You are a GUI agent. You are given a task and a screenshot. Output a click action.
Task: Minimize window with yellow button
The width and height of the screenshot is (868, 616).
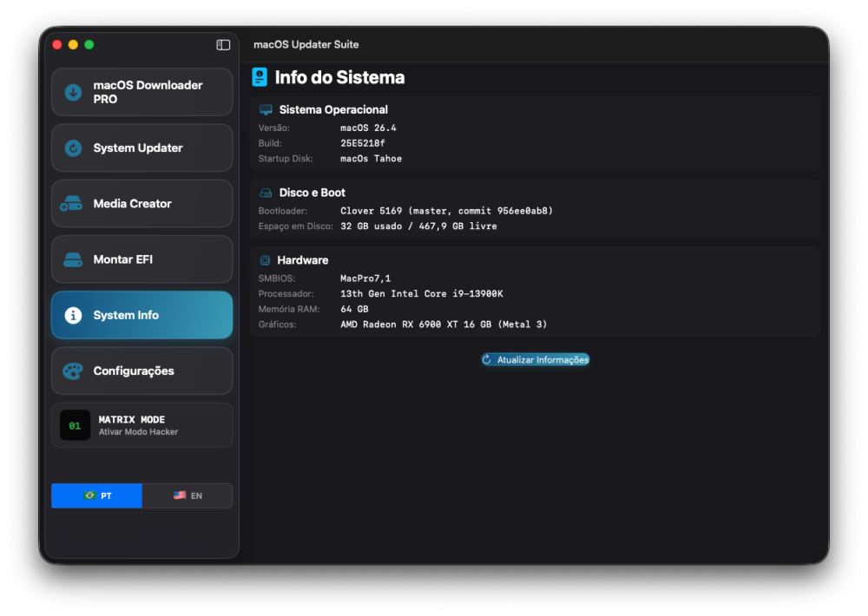(x=73, y=45)
